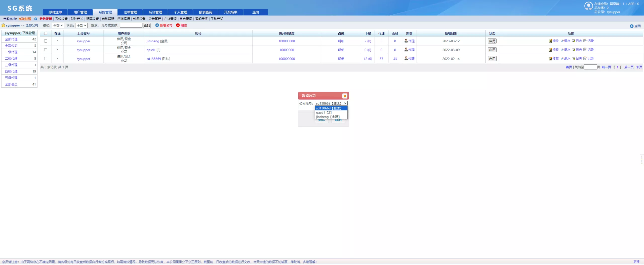Viewport: 644px width, 265px height.
Task: Click the 退水 pencil icon for qasd1
Action: click(x=562, y=50)
